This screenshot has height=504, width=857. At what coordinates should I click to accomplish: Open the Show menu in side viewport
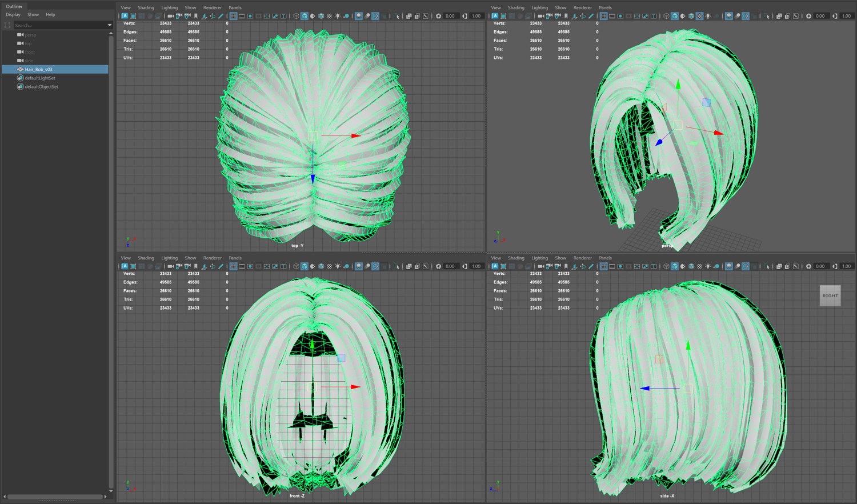560,258
